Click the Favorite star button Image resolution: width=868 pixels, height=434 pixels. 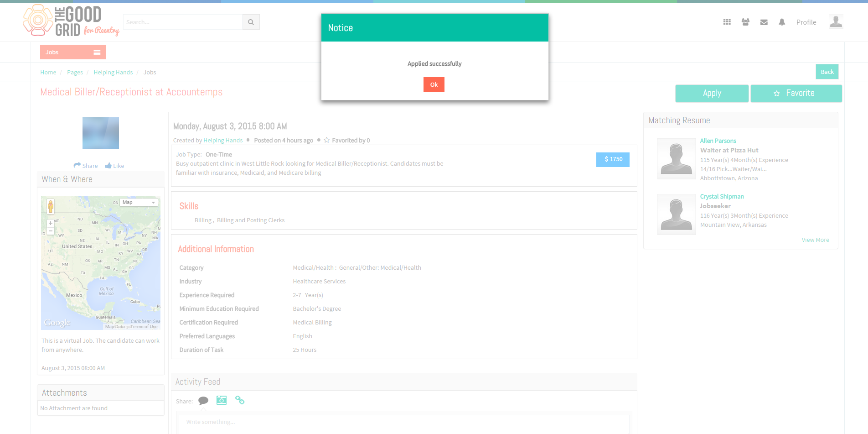click(x=796, y=93)
